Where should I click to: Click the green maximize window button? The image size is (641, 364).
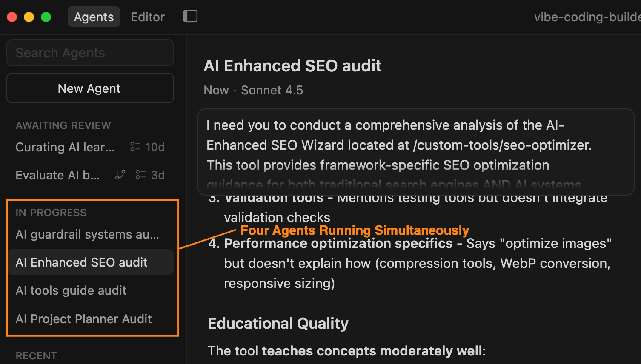pos(46,17)
